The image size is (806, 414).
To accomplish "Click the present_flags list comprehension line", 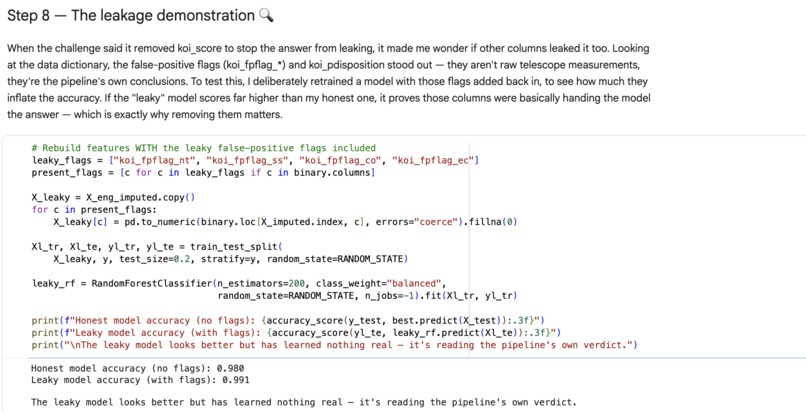I will (204, 173).
